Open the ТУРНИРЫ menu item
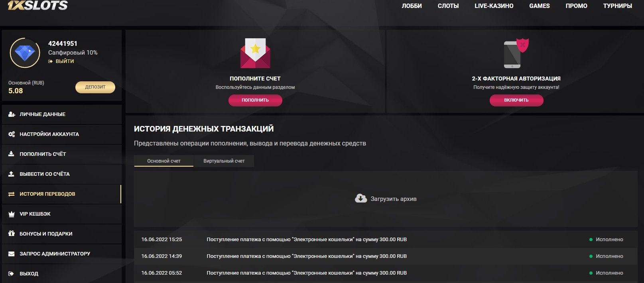 coord(617,6)
